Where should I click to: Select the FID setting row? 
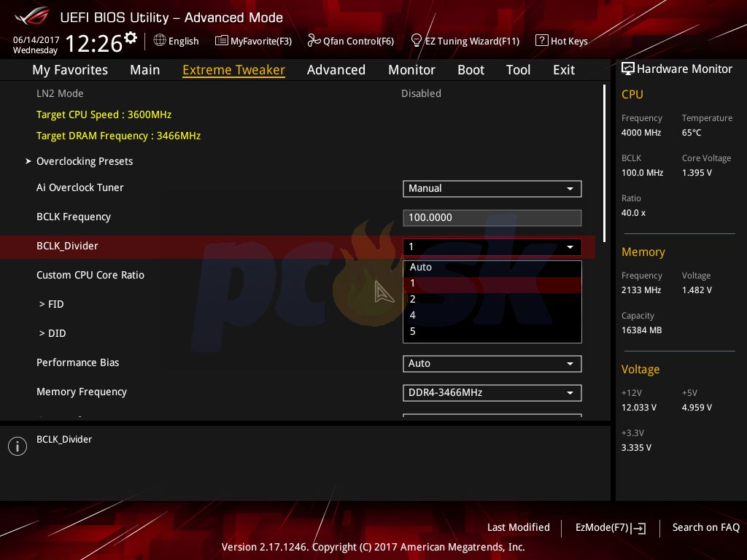[51, 304]
